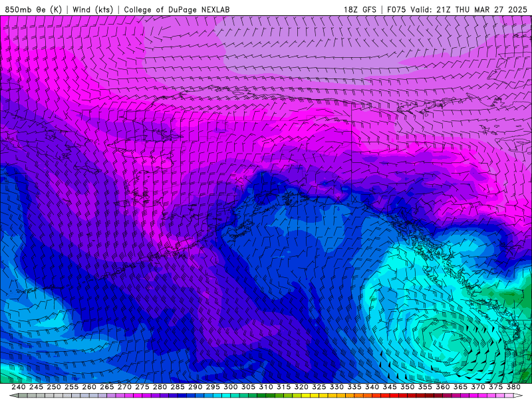Select the 325 legend value
The image size is (532, 399).
[x=319, y=387]
